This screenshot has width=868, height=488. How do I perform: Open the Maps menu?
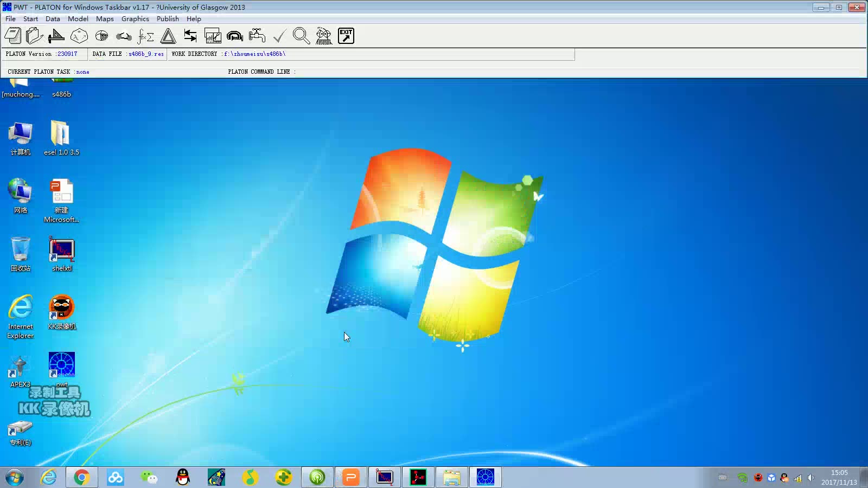click(105, 18)
